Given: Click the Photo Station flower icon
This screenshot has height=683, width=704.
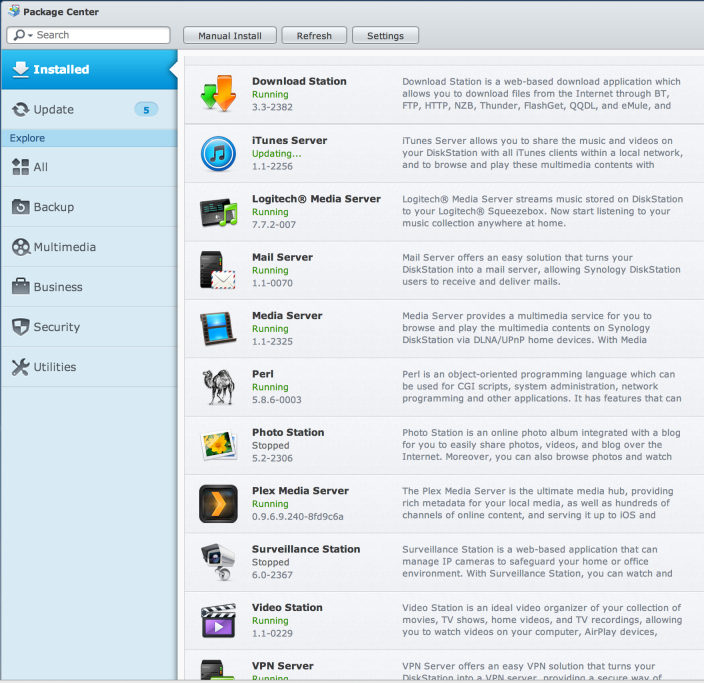Looking at the screenshot, I should (219, 445).
